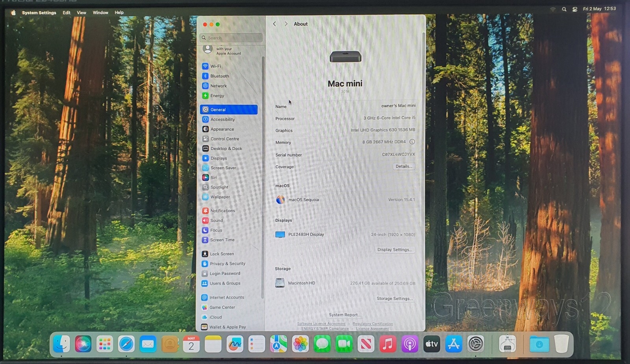Open Control Centre in menu bar

coord(575,9)
